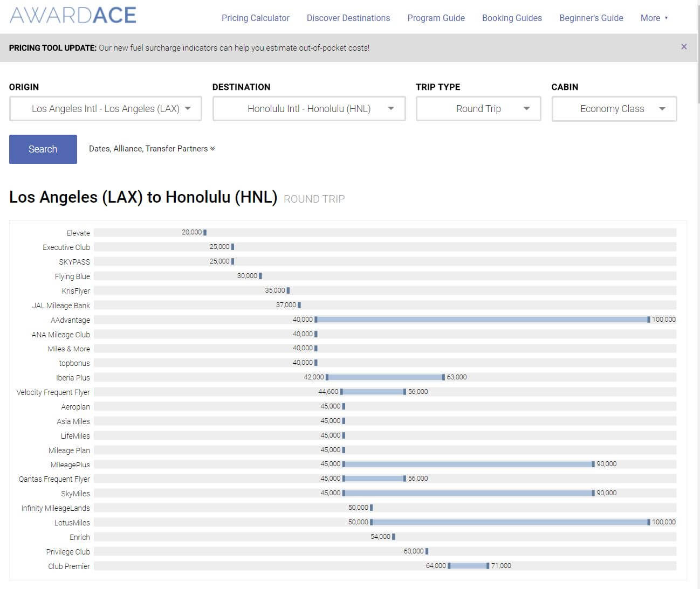700x589 pixels.
Task: Open the Pricing Calculator page
Action: (256, 18)
